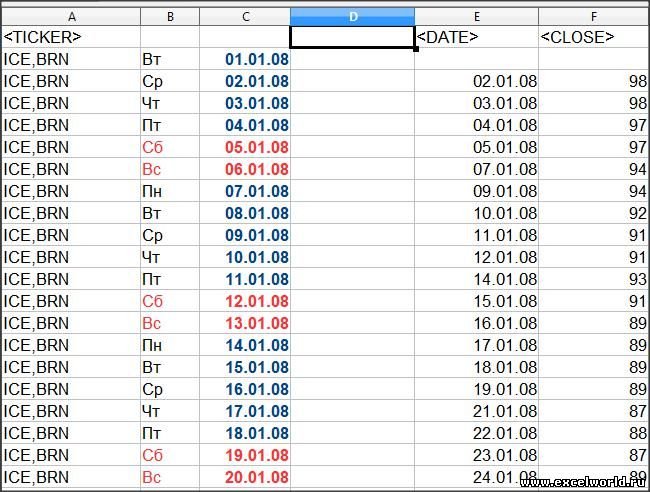Image resolution: width=650 pixels, height=492 pixels.
Task: Select 14.01.08 in the <DATE> column E
Action: pos(476,279)
